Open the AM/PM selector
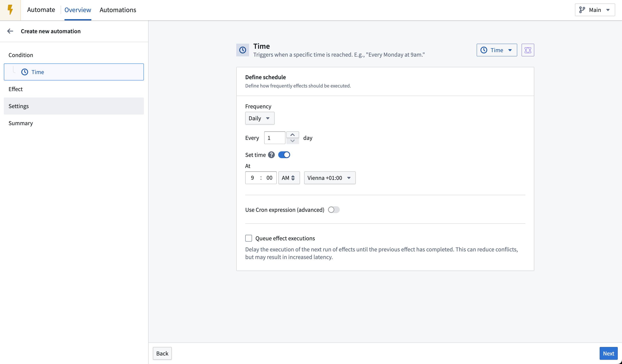 coord(289,178)
